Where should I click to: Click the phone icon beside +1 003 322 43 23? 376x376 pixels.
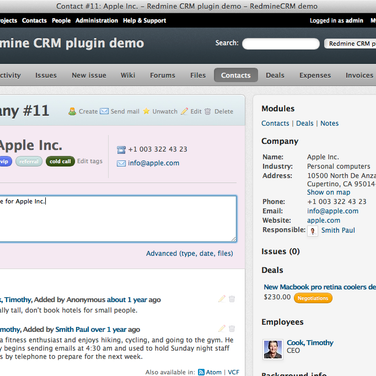121,150
